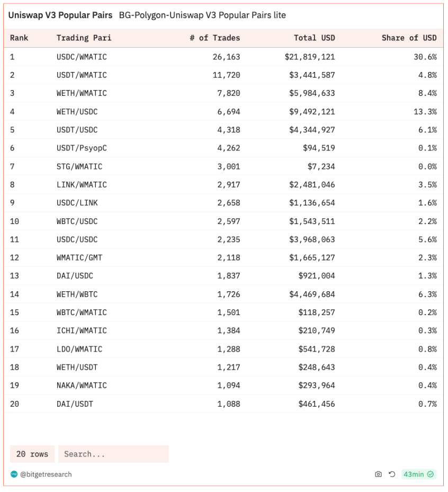This screenshot has height=492, width=448.
Task: Click the USDT/PsyopC pair cell
Action: 82,148
